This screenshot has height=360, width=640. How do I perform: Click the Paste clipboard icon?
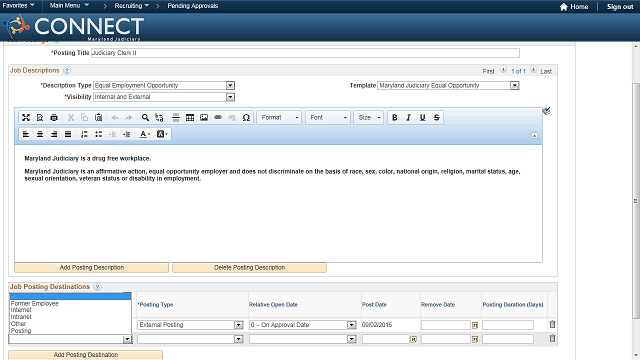(98, 118)
